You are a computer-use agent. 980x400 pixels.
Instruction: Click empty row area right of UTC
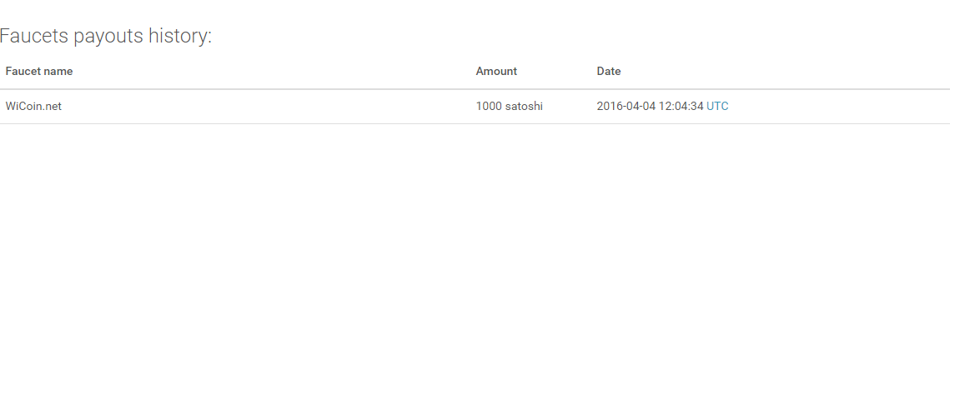(834, 106)
